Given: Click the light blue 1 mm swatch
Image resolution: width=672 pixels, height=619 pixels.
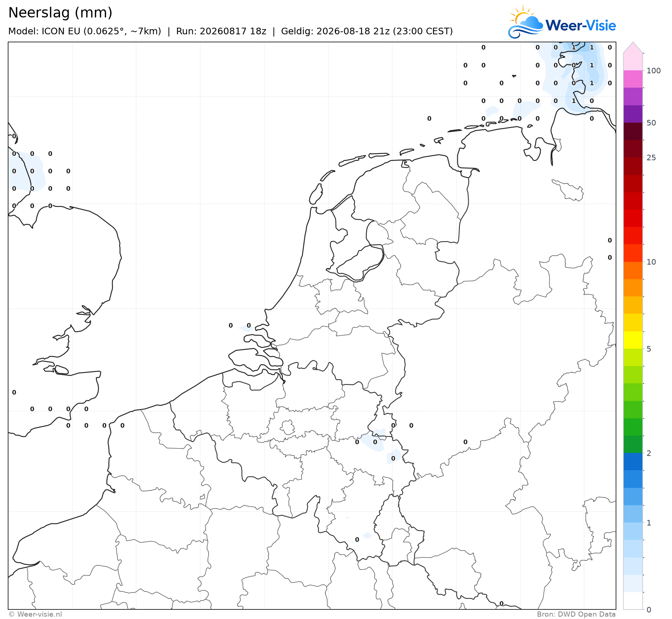Looking at the screenshot, I should pos(633,531).
